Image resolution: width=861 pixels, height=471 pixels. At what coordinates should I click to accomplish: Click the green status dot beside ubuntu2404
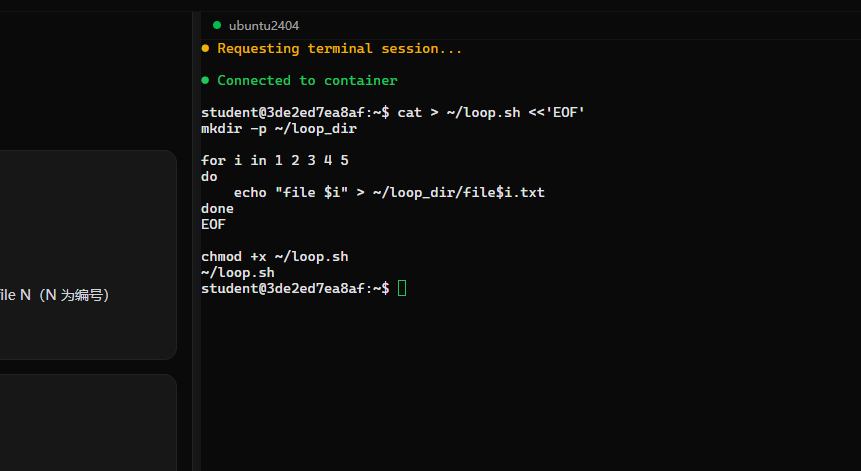(x=217, y=25)
